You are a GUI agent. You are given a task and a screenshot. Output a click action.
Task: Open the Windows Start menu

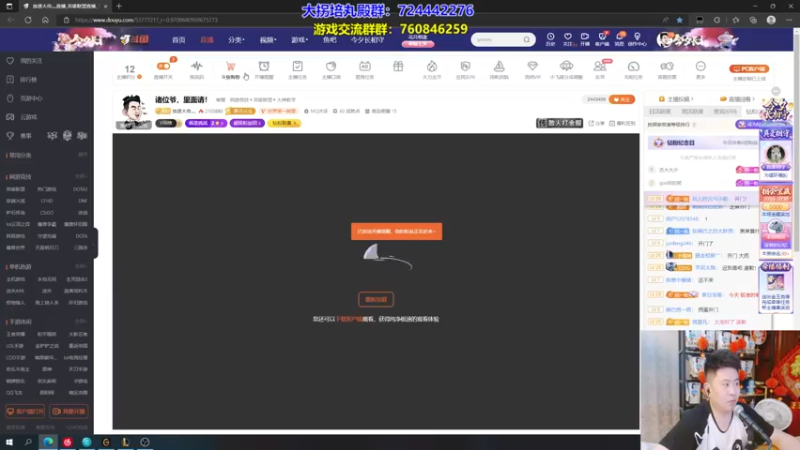pyautogui.click(x=9, y=442)
